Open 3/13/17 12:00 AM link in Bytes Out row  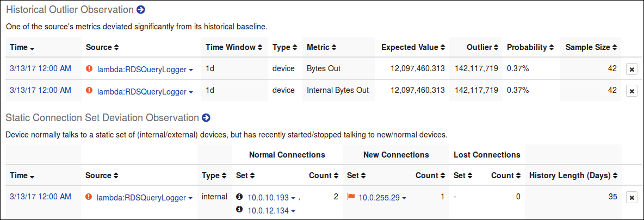tap(40, 68)
